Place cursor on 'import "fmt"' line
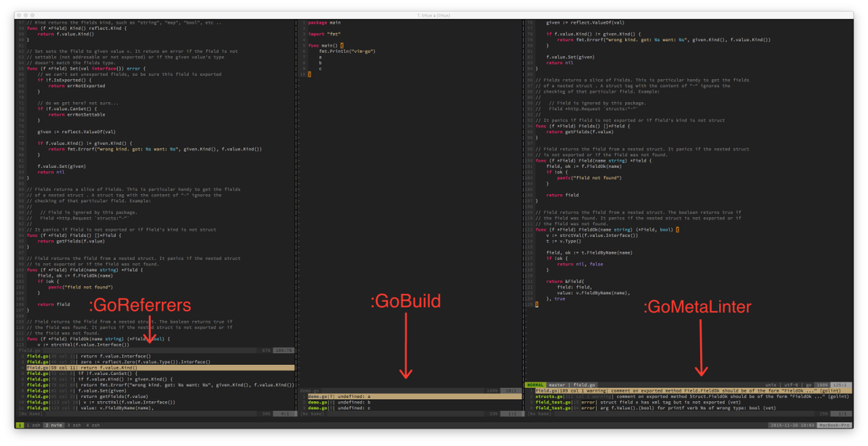 pos(324,34)
